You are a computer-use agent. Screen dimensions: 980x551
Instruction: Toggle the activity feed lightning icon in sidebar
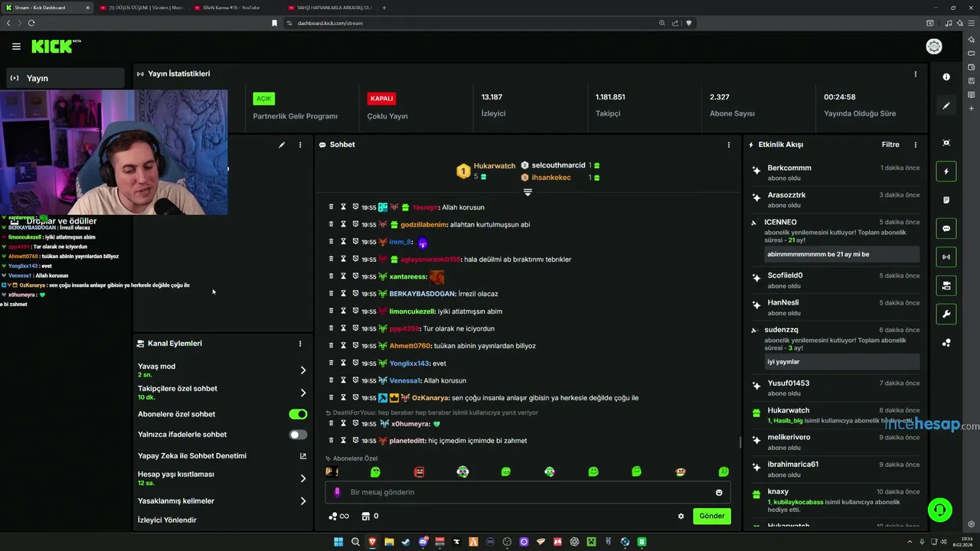(x=946, y=171)
